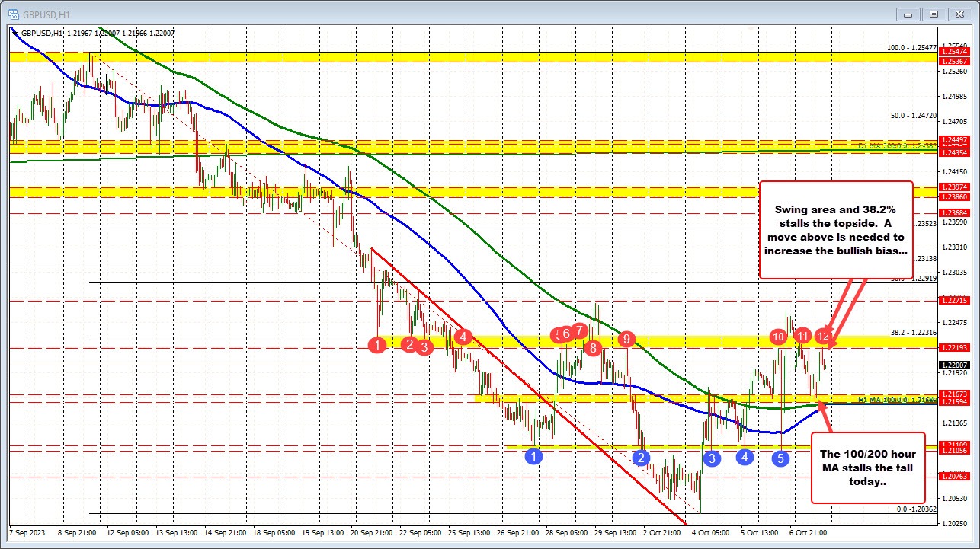Select red numbered marker 1 on the chart
The height and width of the screenshot is (549, 980).
(377, 346)
